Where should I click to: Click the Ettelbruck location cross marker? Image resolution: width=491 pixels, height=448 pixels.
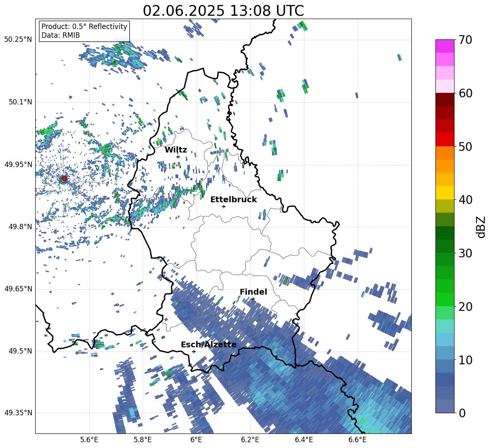pos(224,206)
